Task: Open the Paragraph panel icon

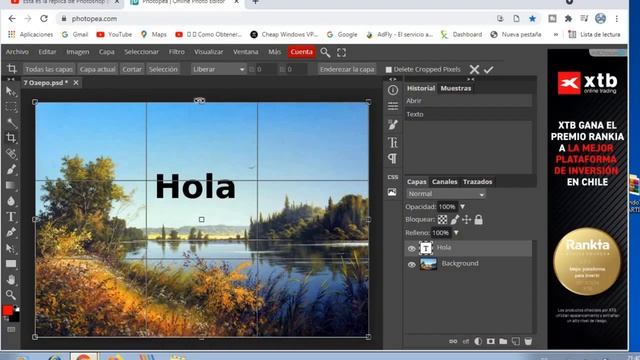Action: (x=393, y=158)
